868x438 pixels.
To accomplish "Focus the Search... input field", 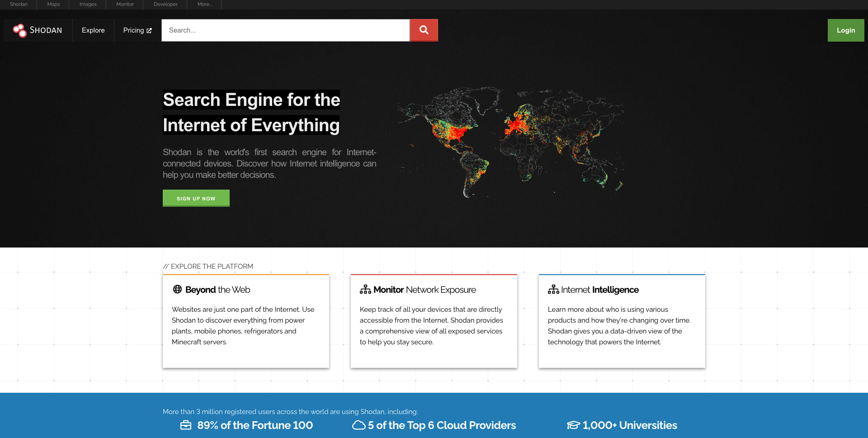I will [x=286, y=30].
